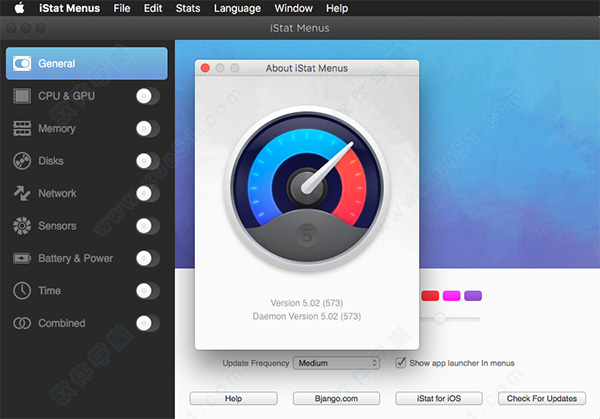The height and width of the screenshot is (419, 600).
Task: Click the Version 5.02 (573) text
Action: point(307,303)
